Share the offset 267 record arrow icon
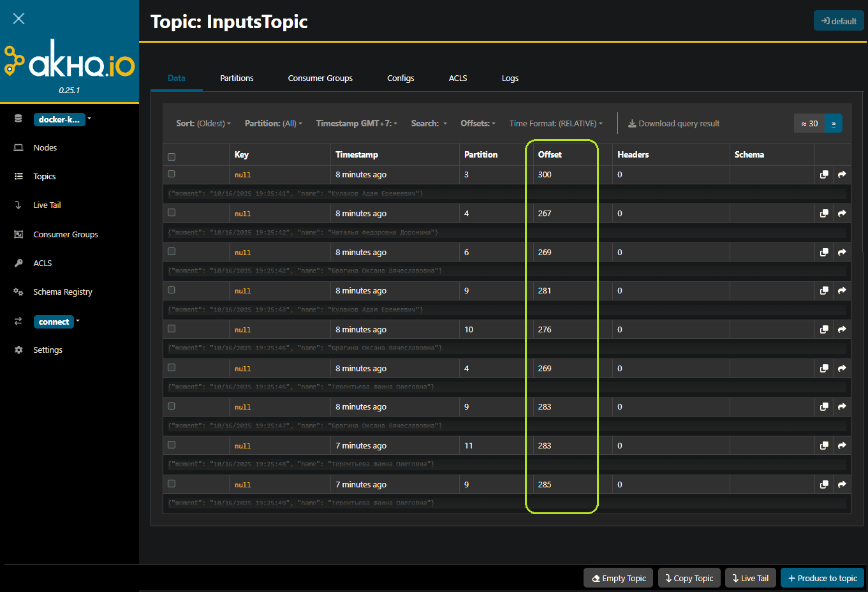Screen dimensions: 868x592 pyautogui.click(x=842, y=214)
